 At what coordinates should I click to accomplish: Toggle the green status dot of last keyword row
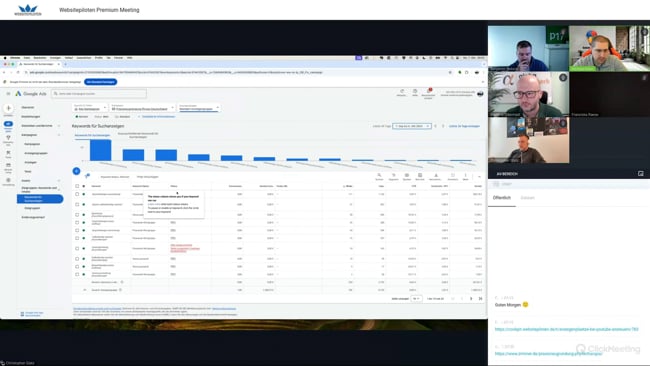pyautogui.click(x=84, y=274)
